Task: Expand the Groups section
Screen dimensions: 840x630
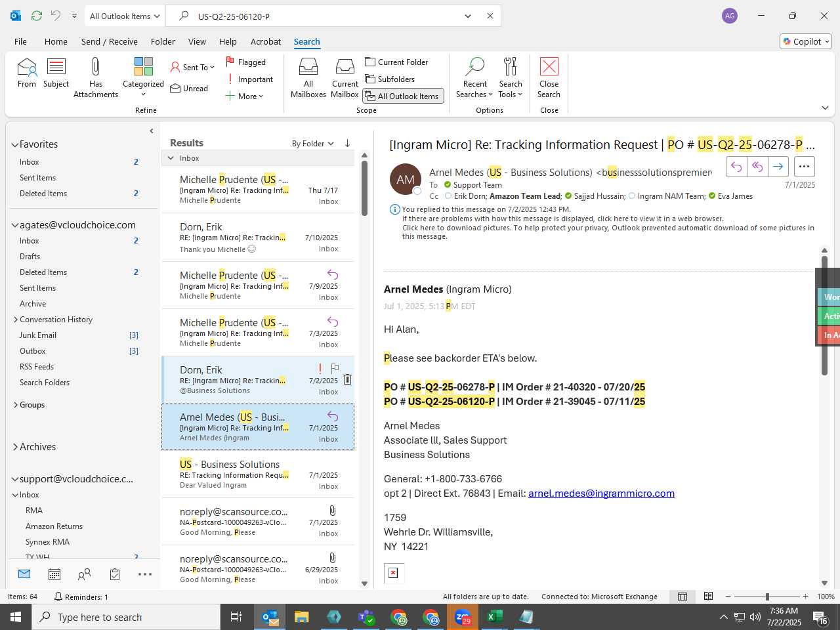Action: [16, 405]
